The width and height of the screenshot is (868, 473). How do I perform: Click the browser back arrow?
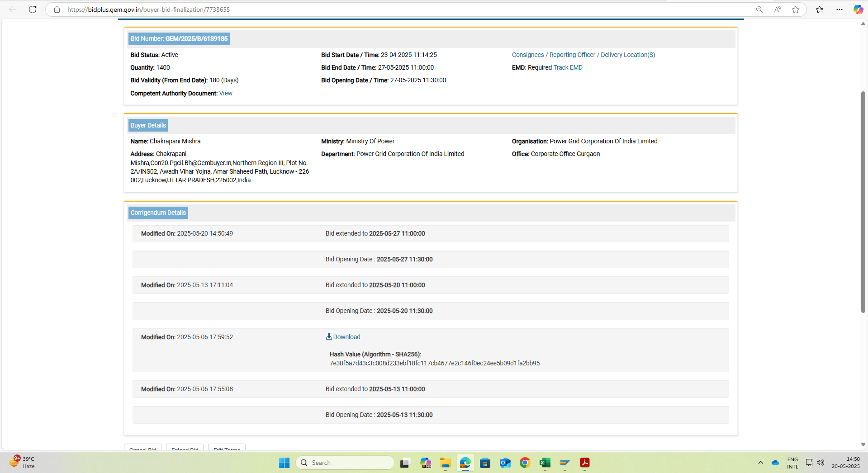click(13, 9)
